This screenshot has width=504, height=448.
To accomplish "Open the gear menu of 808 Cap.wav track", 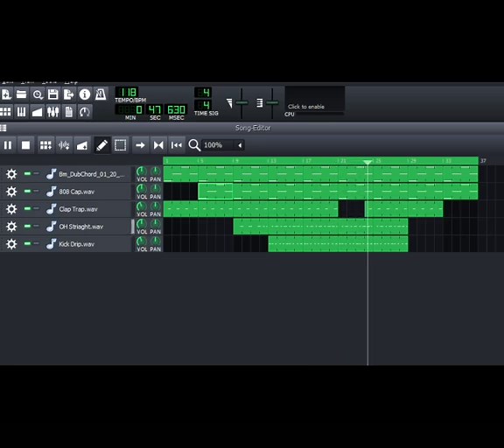I will [x=11, y=192].
